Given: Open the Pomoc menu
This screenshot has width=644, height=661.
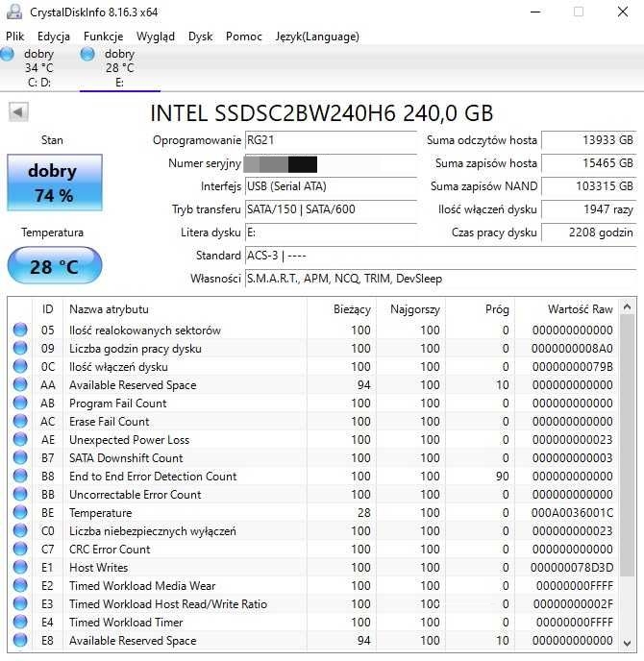Looking at the screenshot, I should point(244,37).
